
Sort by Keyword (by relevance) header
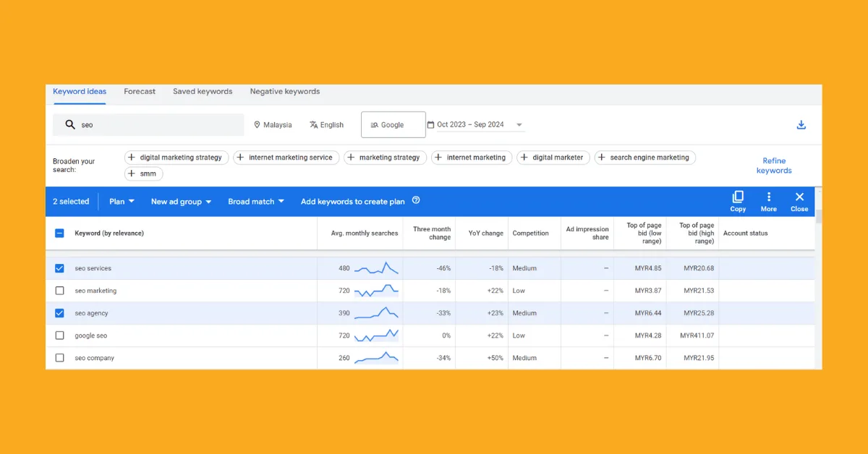109,234
